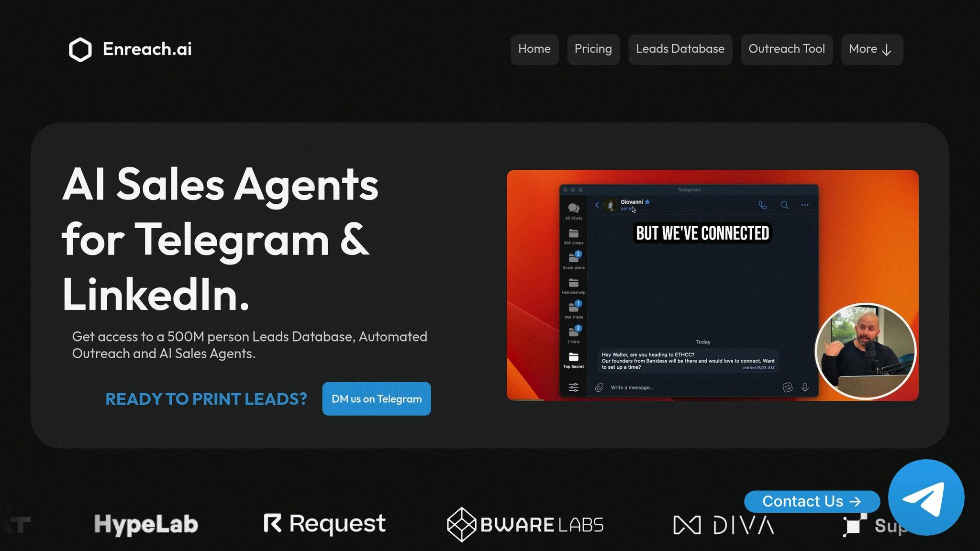Click the settings sliders icon in Telegram sidebar
Viewport: 980px width, 551px height.
click(x=574, y=387)
